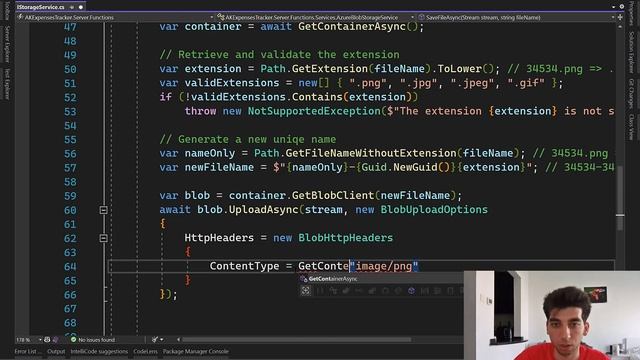Open the Server Explorer side tab
640x360 pixels.
tap(7, 44)
